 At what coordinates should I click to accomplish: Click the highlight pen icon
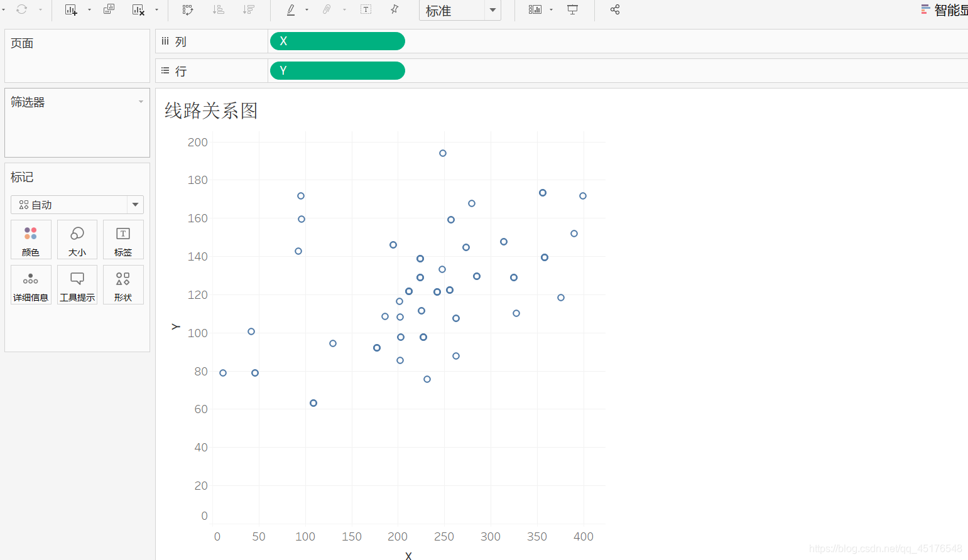click(291, 9)
